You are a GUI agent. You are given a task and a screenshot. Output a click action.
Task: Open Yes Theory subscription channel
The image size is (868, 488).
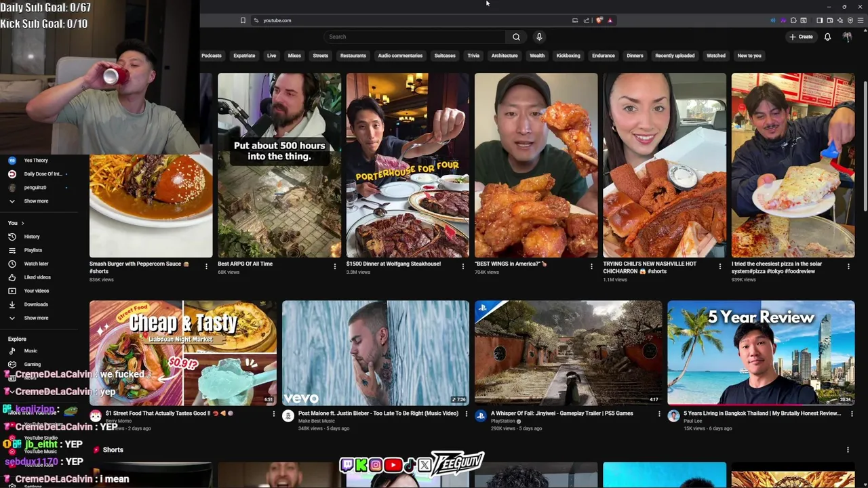[36, 161]
